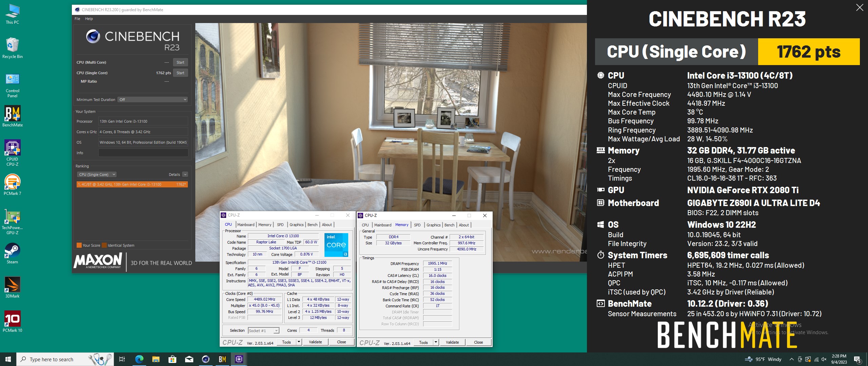Select the Steam desktop shortcut
The image size is (868, 366).
pos(13,253)
